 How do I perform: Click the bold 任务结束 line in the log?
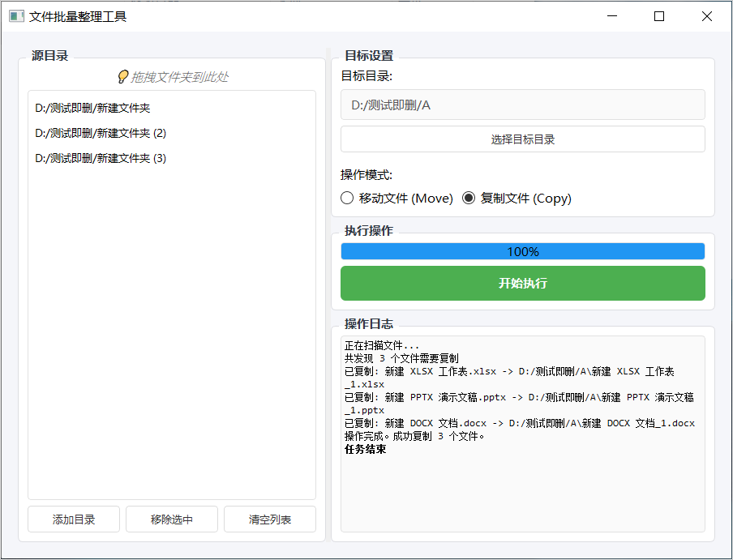coord(366,449)
